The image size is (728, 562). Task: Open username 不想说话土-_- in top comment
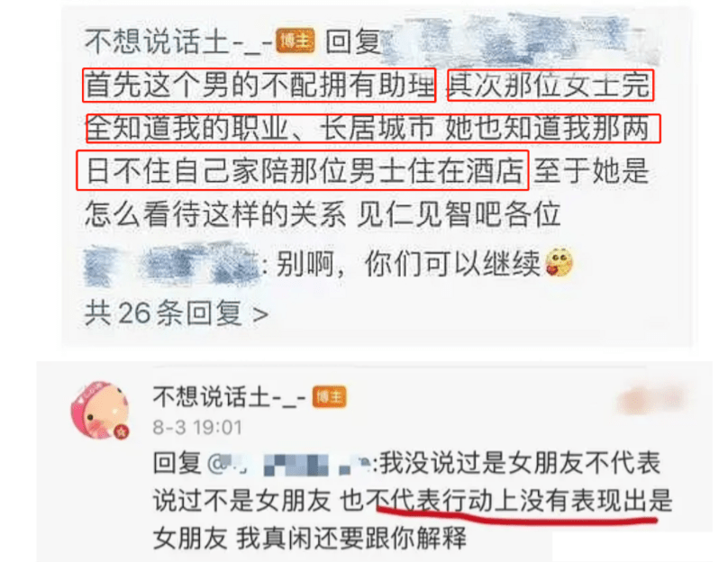(x=179, y=41)
